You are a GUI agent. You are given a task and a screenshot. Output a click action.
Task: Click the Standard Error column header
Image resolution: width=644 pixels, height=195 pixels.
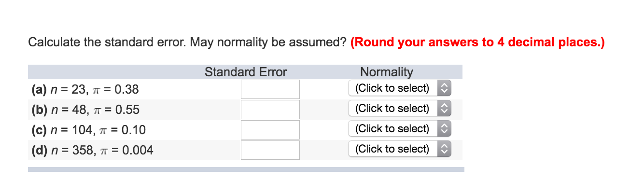[x=245, y=72]
